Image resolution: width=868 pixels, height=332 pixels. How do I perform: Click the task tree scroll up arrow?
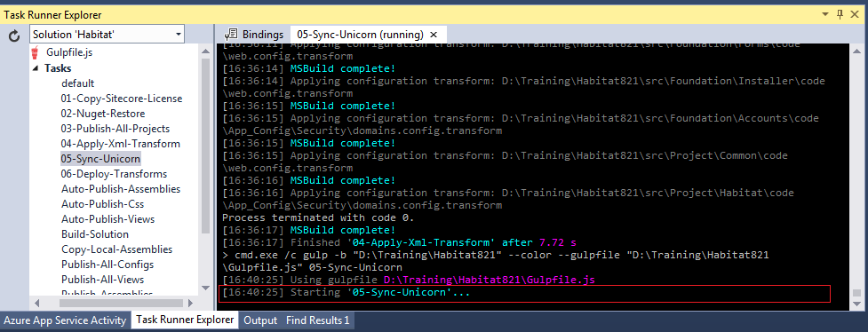(205, 51)
